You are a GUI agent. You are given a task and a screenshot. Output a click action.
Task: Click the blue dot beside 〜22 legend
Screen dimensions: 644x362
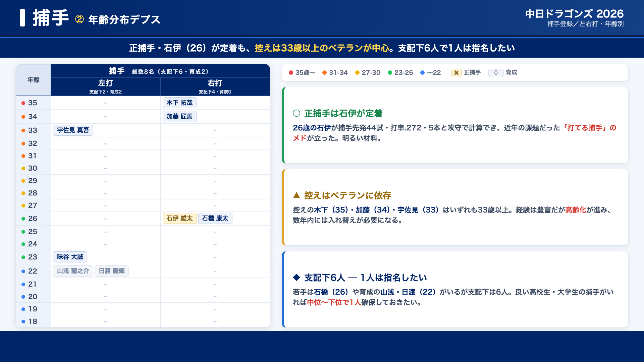422,73
